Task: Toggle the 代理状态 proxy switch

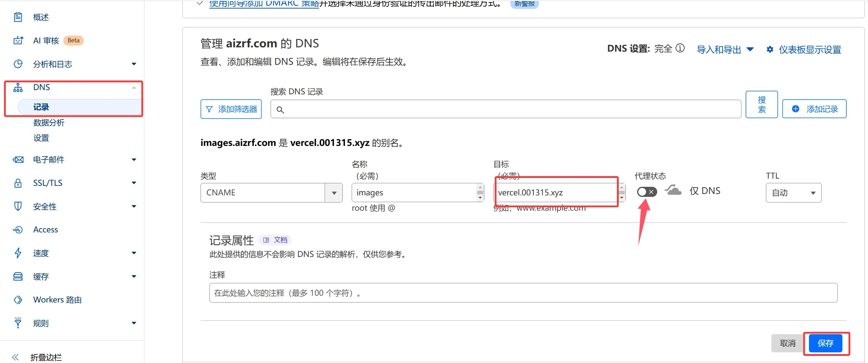Action: coord(646,192)
